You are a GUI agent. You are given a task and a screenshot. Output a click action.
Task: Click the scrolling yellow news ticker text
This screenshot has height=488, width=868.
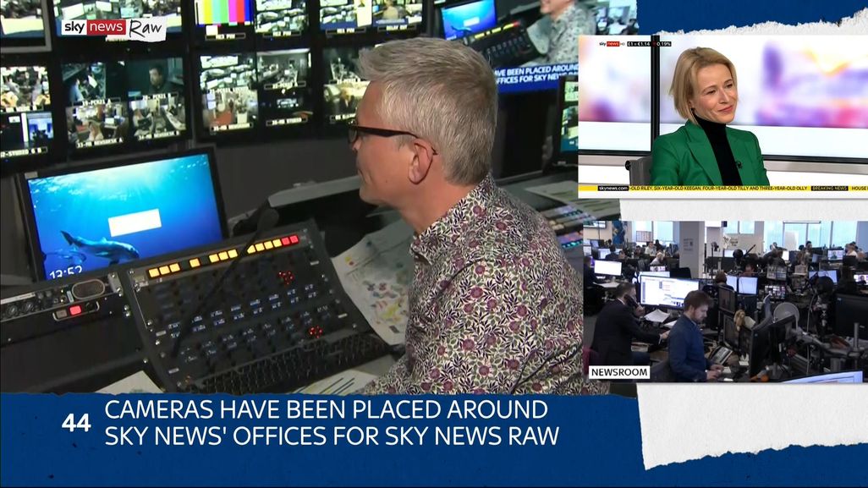coord(719,188)
